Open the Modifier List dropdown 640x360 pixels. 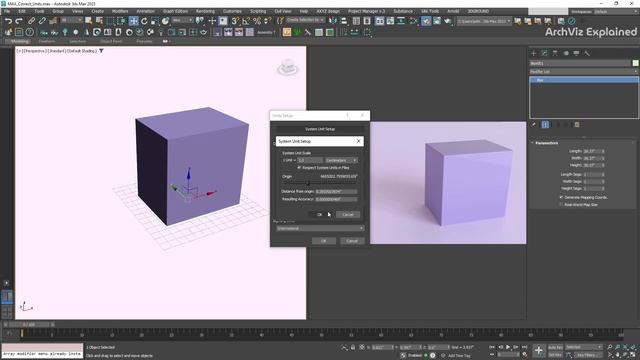pos(584,71)
